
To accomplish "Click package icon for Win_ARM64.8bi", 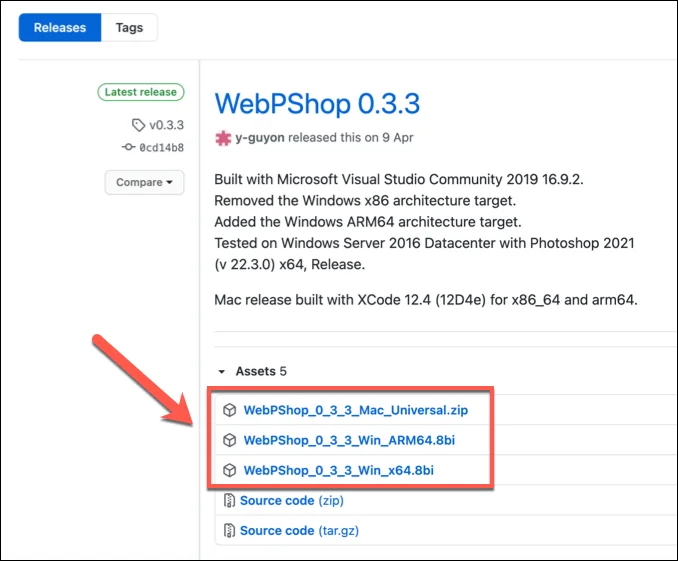I will point(229,440).
